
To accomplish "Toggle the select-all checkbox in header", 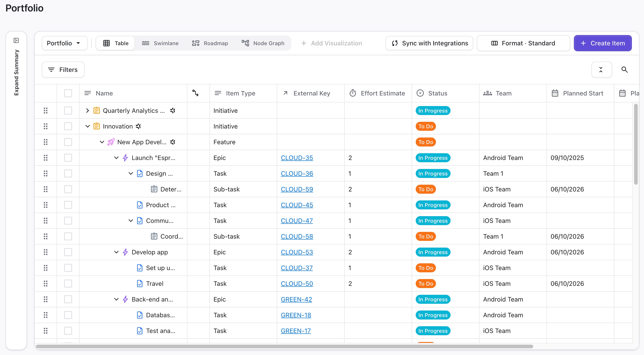I will (x=68, y=93).
